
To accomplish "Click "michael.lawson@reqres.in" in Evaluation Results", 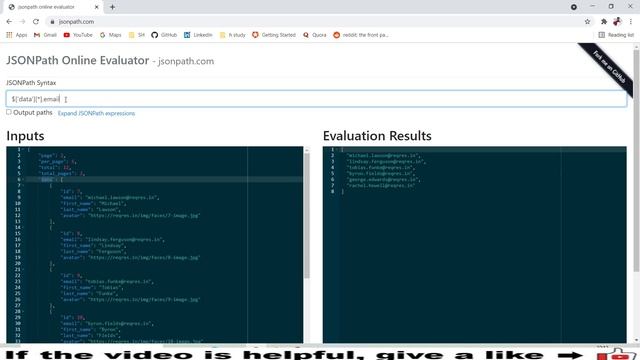I will coord(382,156).
